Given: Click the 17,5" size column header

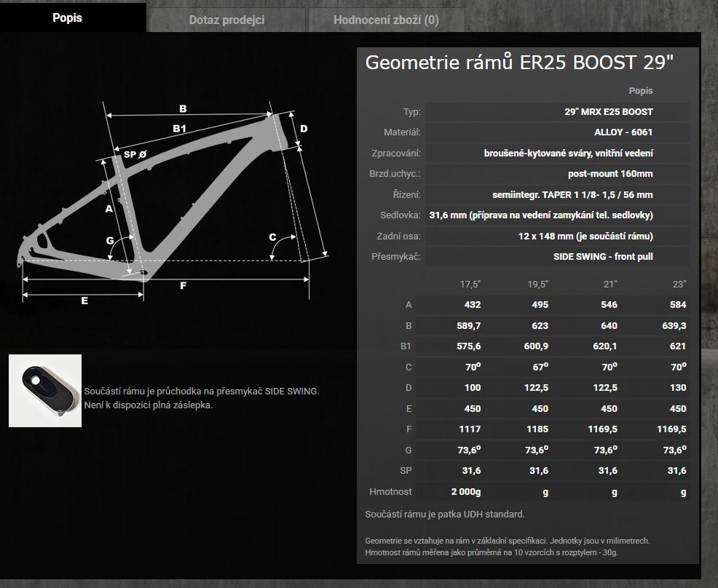Looking at the screenshot, I should coord(470,284).
